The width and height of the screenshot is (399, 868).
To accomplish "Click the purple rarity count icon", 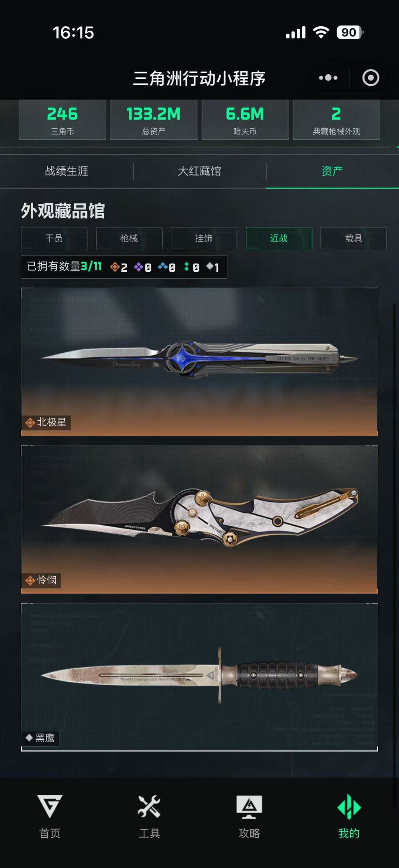I will pos(139,267).
